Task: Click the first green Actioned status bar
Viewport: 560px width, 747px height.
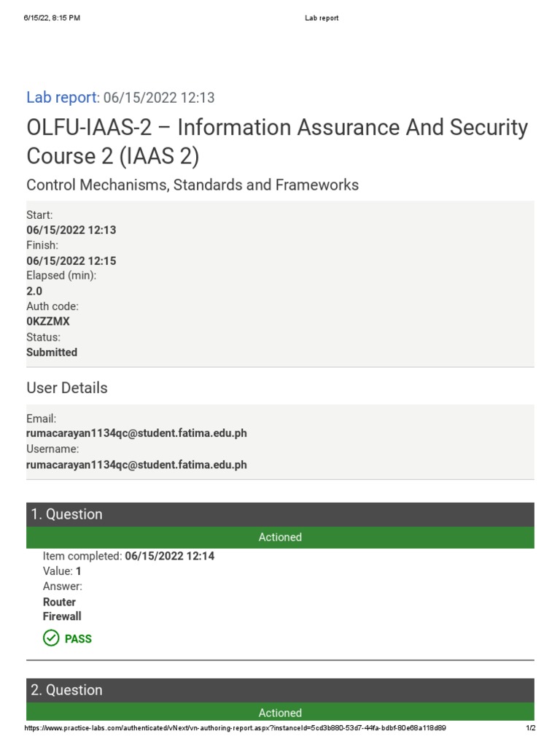Action: (x=280, y=538)
